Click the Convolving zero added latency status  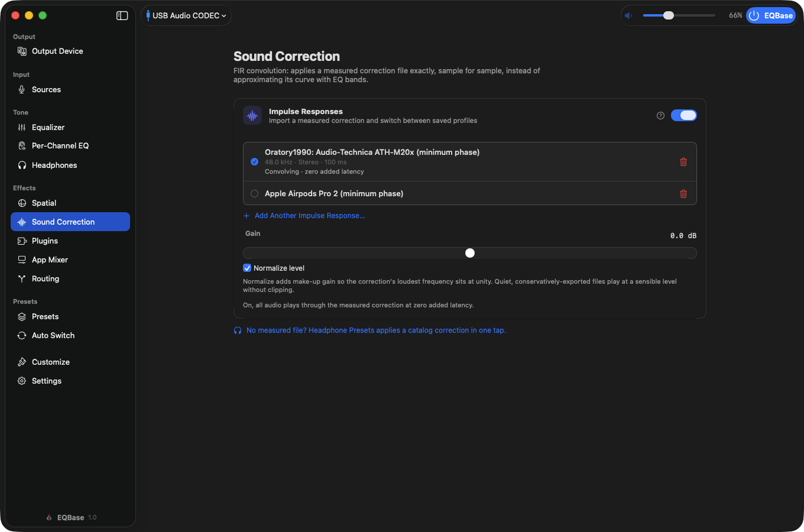pos(315,172)
